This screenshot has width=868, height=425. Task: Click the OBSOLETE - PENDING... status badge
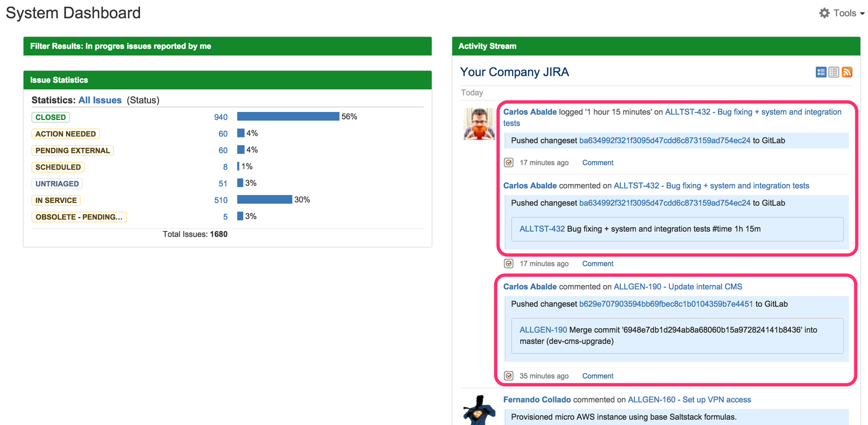click(79, 217)
